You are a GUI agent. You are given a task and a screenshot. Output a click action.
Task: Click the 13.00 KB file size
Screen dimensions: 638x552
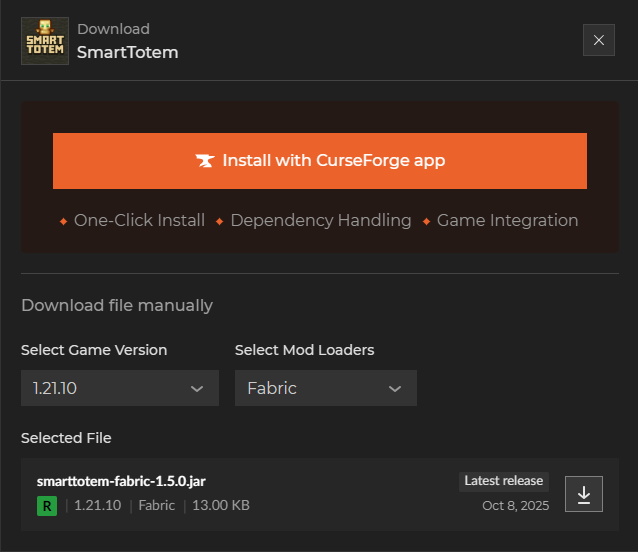221,505
